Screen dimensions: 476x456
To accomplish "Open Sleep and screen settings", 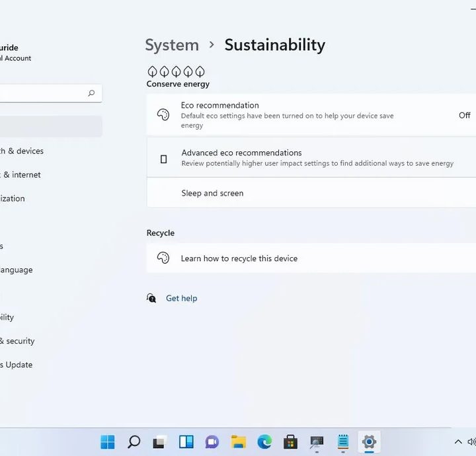I will coord(311,193).
